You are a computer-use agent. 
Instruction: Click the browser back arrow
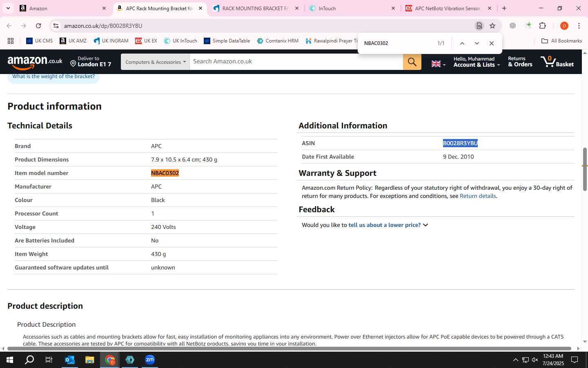[x=9, y=26]
